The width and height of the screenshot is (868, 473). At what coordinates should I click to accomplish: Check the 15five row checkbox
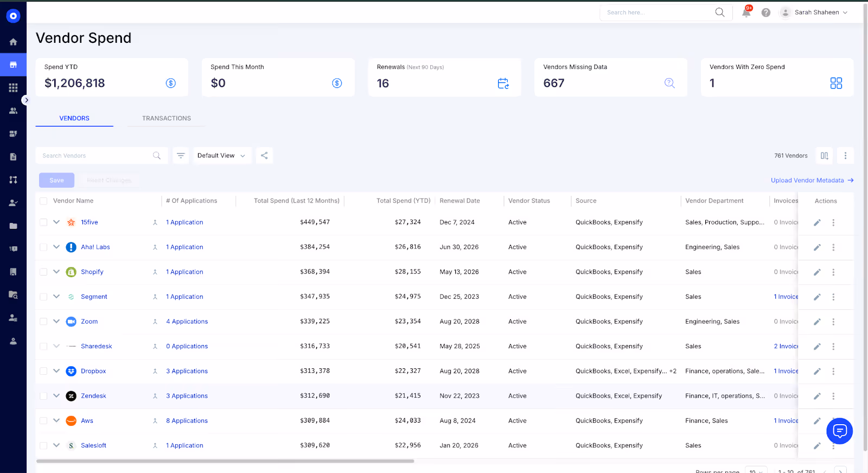43,222
